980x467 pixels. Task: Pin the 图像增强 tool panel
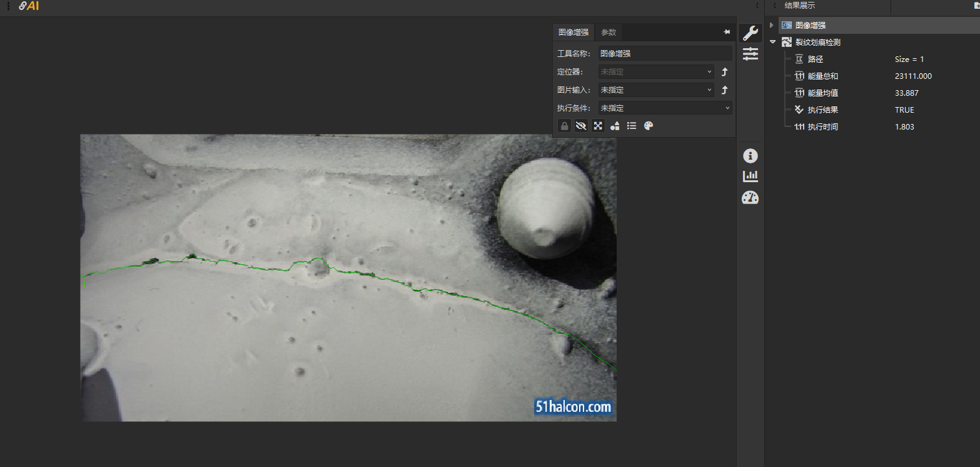click(727, 32)
